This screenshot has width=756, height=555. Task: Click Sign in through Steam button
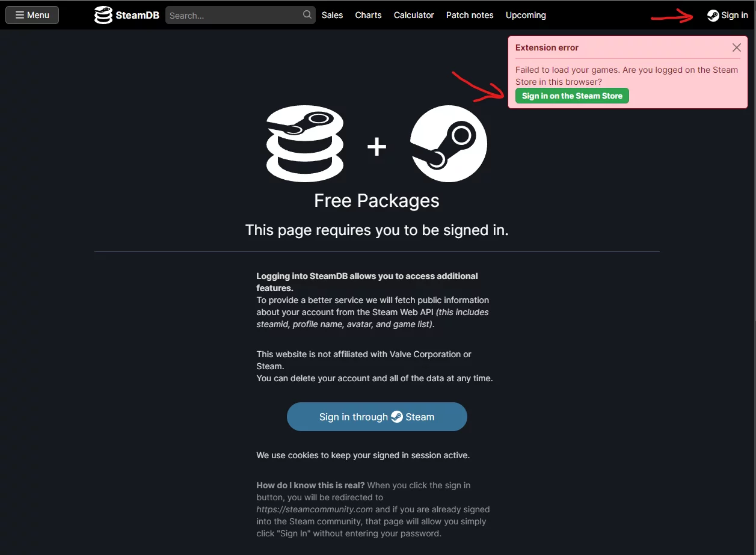pyautogui.click(x=377, y=417)
